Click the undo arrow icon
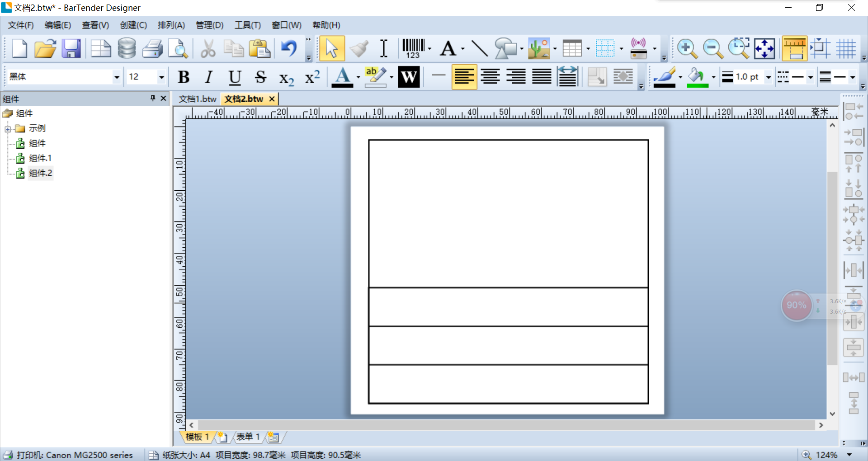This screenshot has height=461, width=868. click(x=289, y=48)
